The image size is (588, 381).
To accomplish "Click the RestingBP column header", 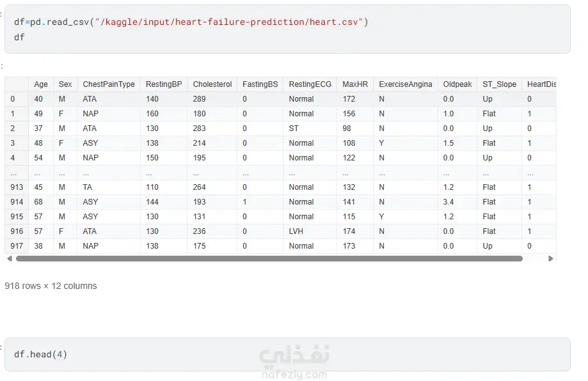I will coord(164,84).
